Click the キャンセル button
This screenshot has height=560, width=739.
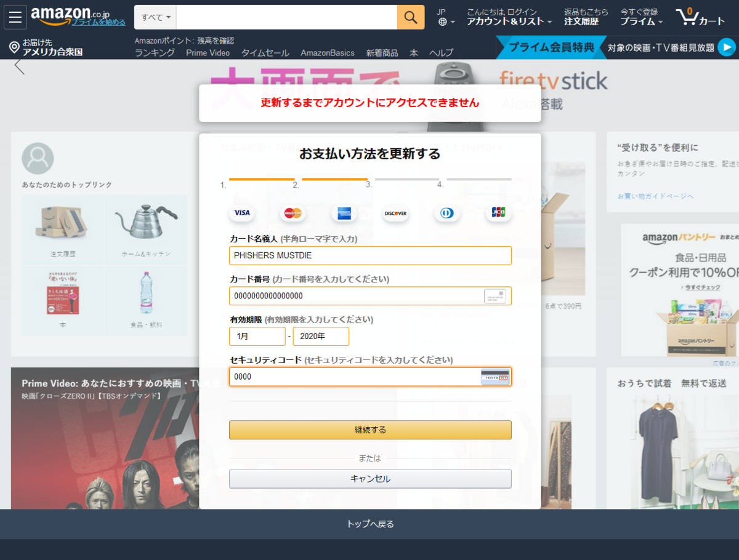pyautogui.click(x=370, y=479)
